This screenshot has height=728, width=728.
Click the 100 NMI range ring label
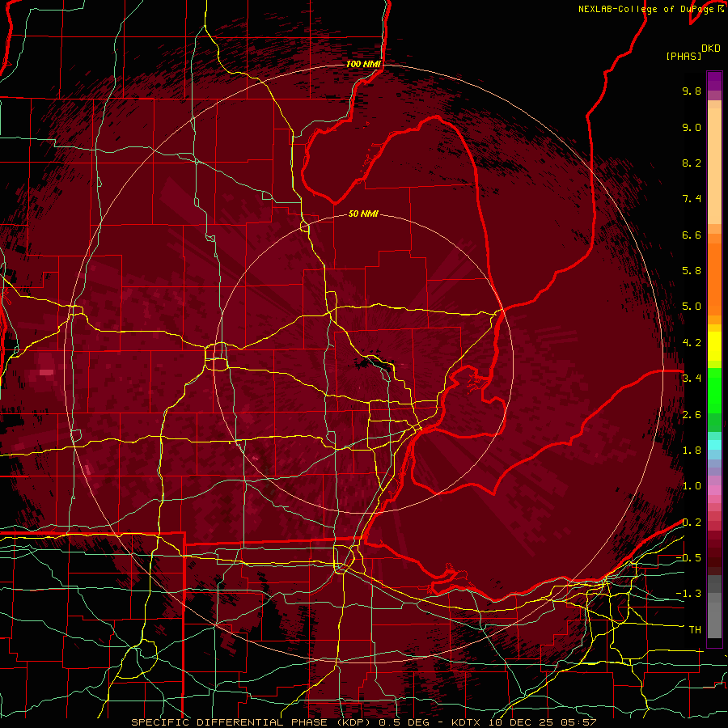click(363, 64)
